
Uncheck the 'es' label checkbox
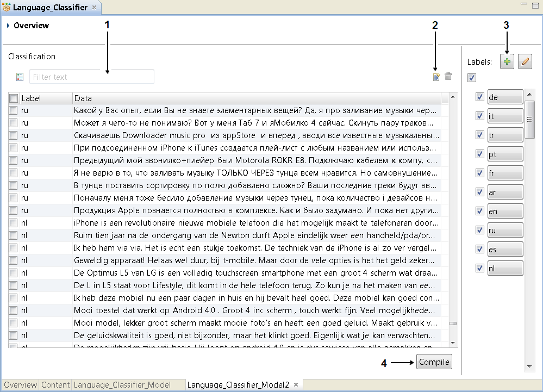[x=479, y=250]
